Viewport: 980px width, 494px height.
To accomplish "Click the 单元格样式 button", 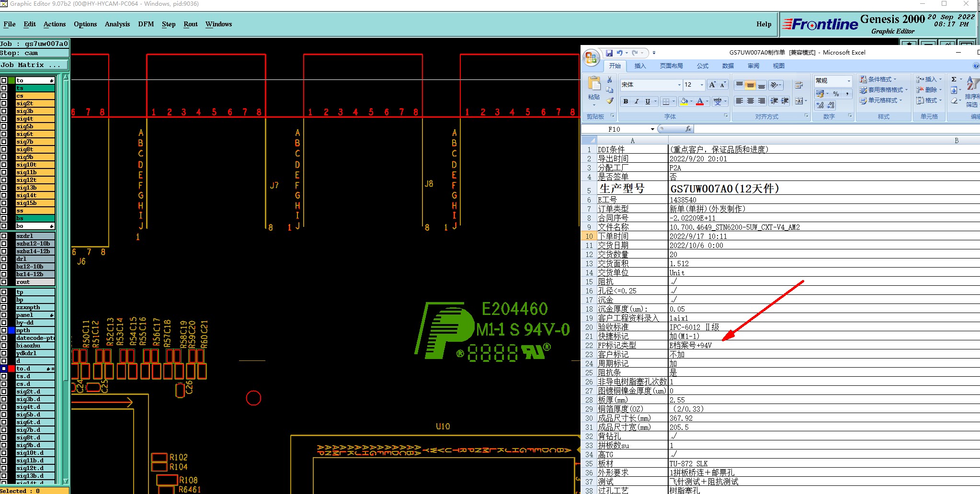I will (x=881, y=101).
